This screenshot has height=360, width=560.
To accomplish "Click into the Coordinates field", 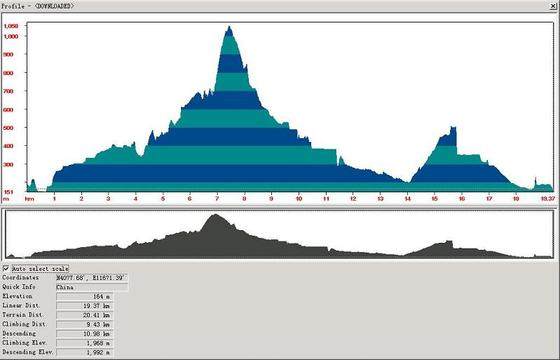I will (x=92, y=278).
